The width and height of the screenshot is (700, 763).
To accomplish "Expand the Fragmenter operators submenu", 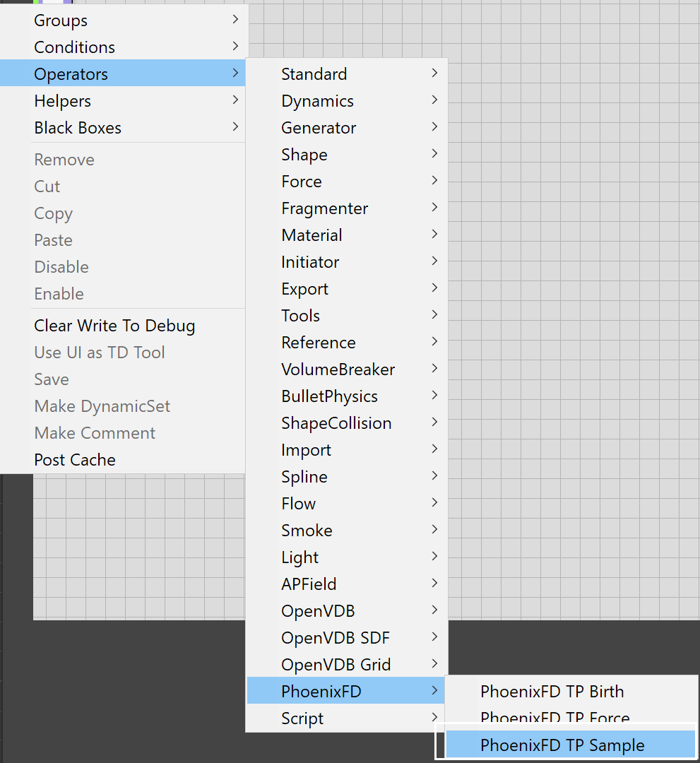I will tap(346, 208).
